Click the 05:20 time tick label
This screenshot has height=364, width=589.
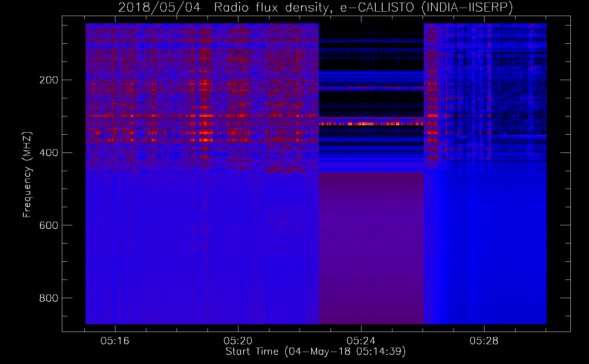pos(238,341)
